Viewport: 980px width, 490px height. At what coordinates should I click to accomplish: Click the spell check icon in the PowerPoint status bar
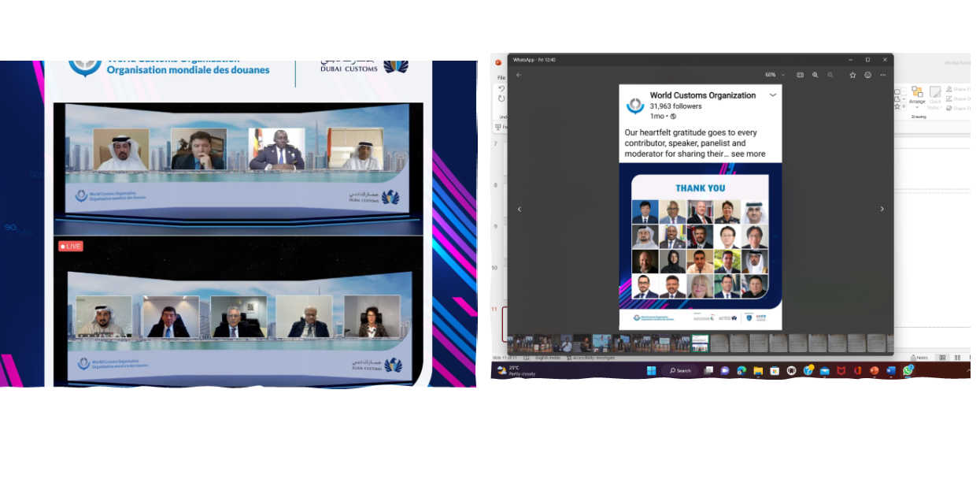click(x=527, y=358)
